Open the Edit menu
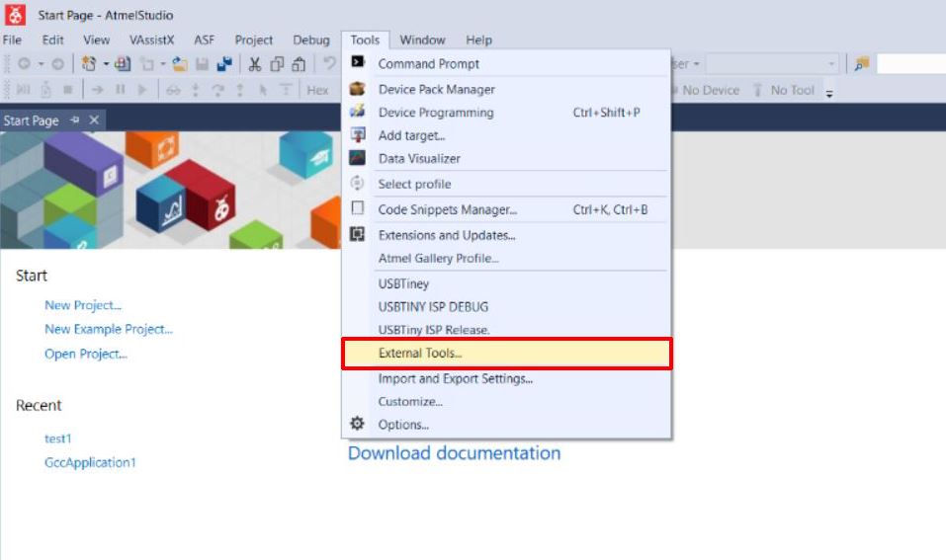Image resolution: width=946 pixels, height=560 pixels. (x=52, y=40)
